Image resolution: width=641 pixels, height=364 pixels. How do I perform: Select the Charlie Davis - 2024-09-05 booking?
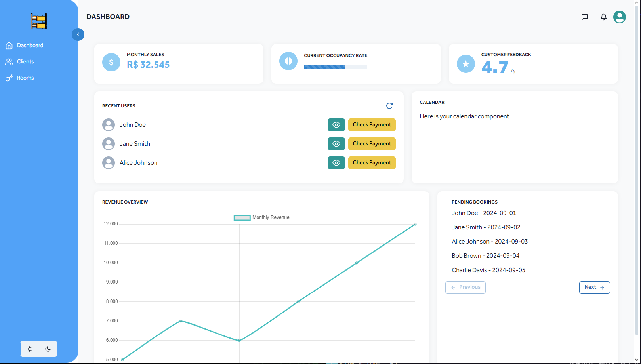(488, 270)
